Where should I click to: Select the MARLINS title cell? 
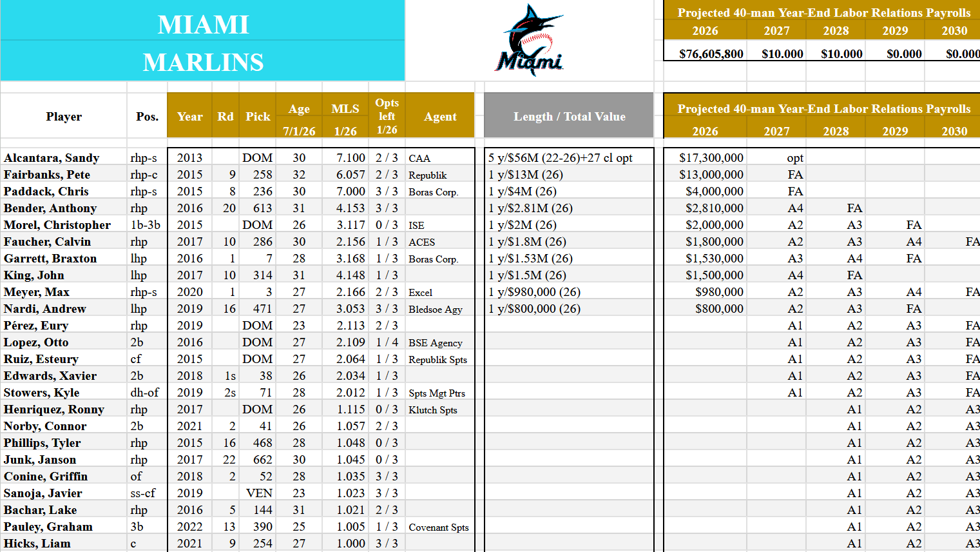203,62
